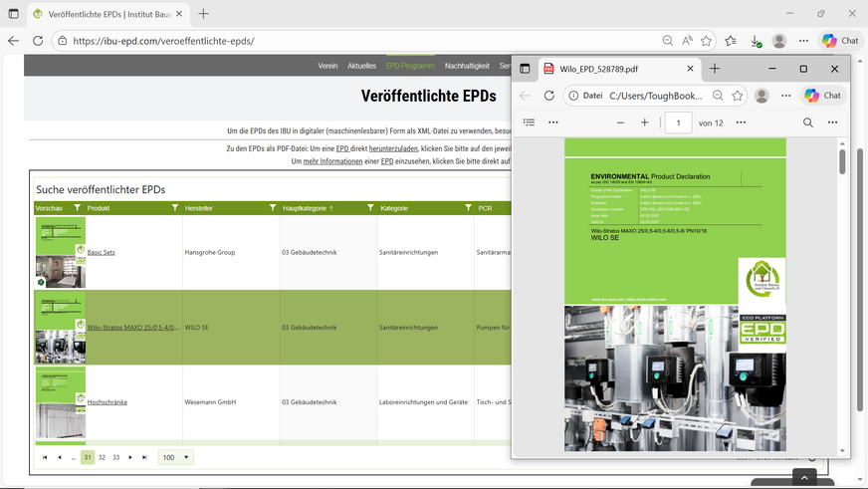Open zoom control in main address bar

click(668, 41)
